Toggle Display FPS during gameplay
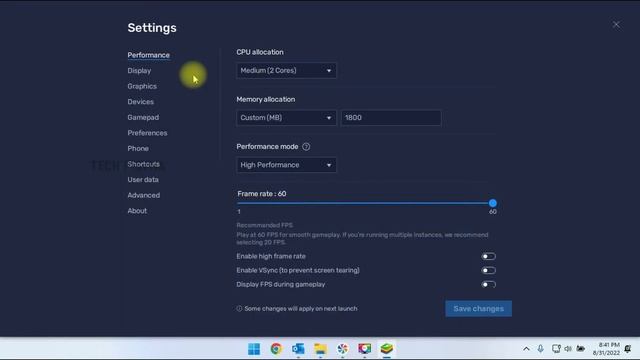 pyautogui.click(x=488, y=284)
